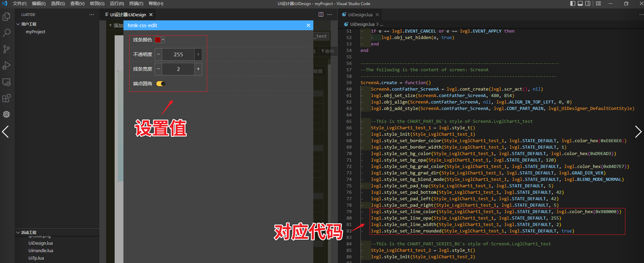The height and width of the screenshot is (263, 644).
Task: Open the Explorer view in activity bar
Action: pos(6,17)
